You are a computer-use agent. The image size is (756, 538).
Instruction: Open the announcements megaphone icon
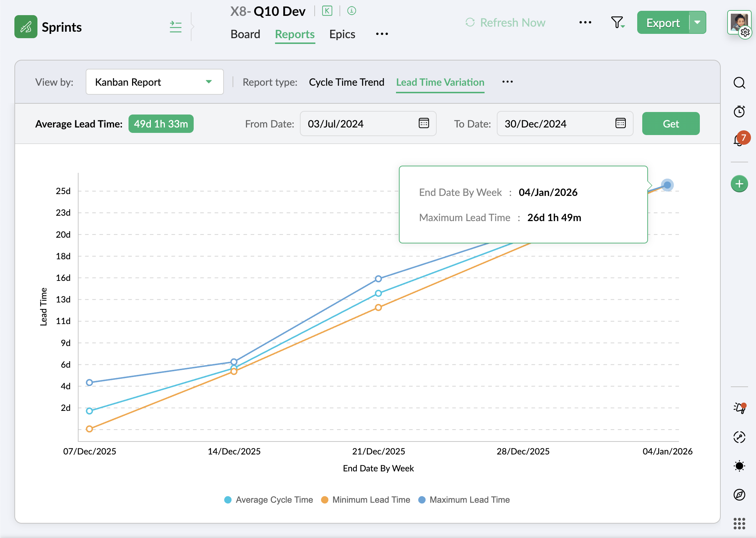pyautogui.click(x=739, y=408)
